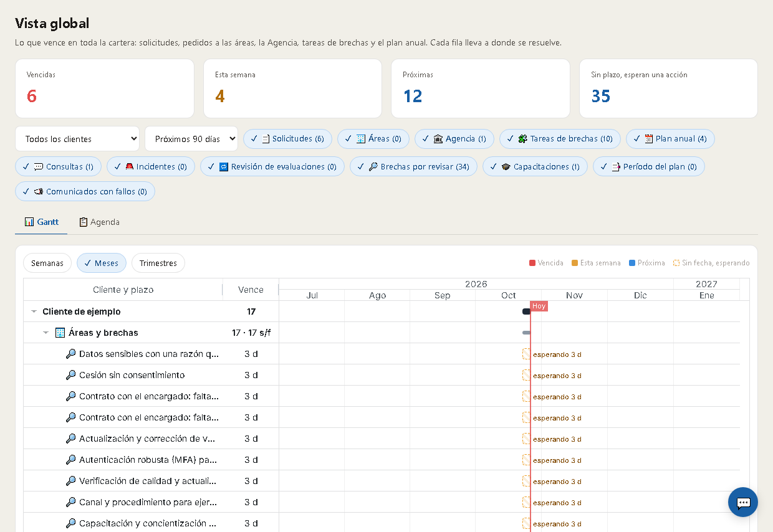The height and width of the screenshot is (532, 773).
Task: Click the red Vencida legend swatch
Action: click(532, 263)
